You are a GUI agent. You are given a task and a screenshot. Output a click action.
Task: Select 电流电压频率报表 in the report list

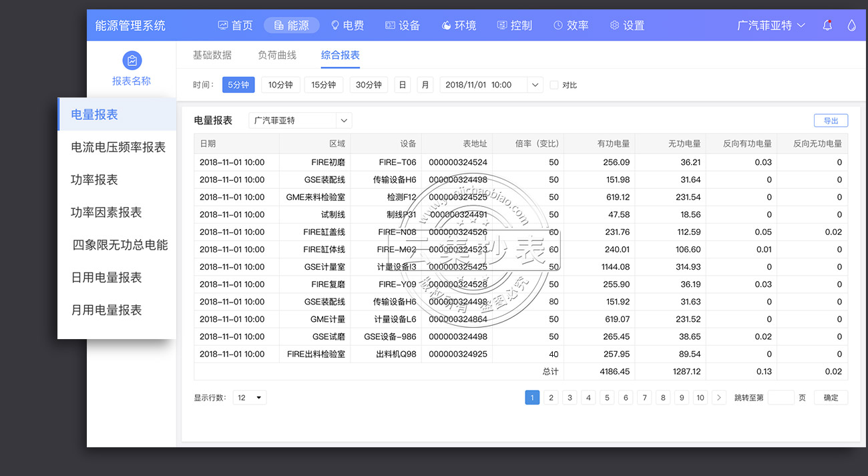(x=117, y=147)
